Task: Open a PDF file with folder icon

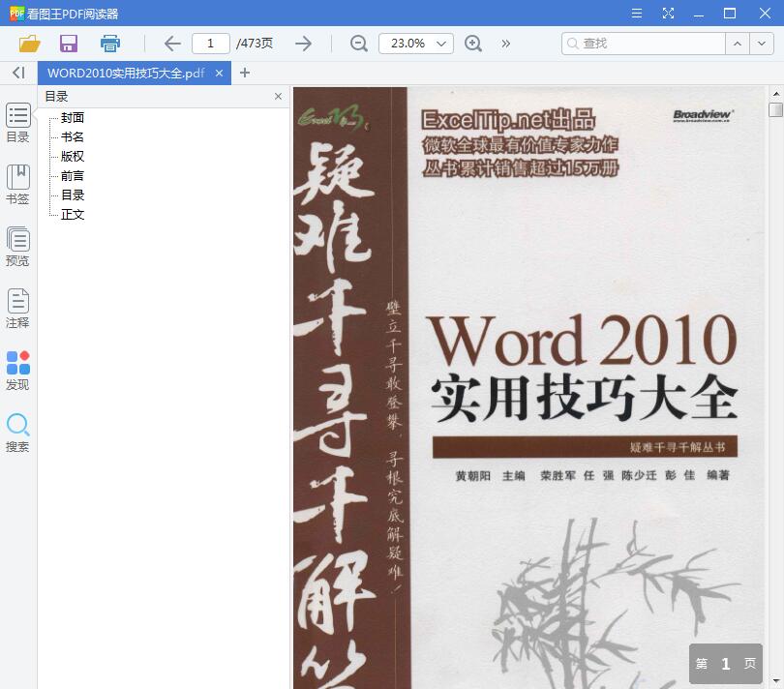Action: pos(29,44)
